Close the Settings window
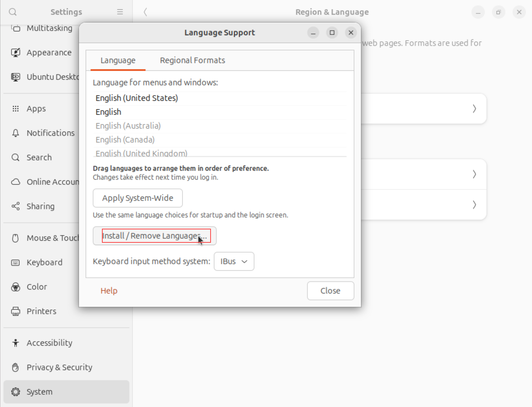This screenshot has height=407, width=532. [519, 12]
